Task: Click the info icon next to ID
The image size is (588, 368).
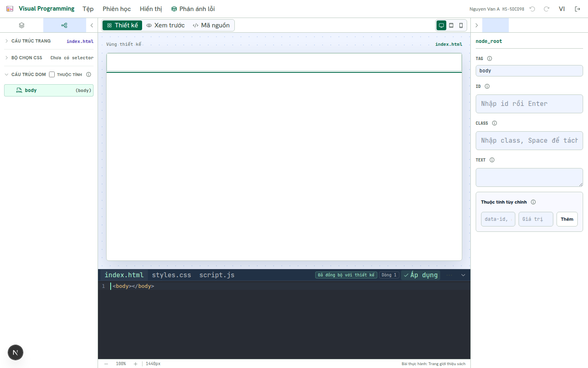Action: (487, 86)
